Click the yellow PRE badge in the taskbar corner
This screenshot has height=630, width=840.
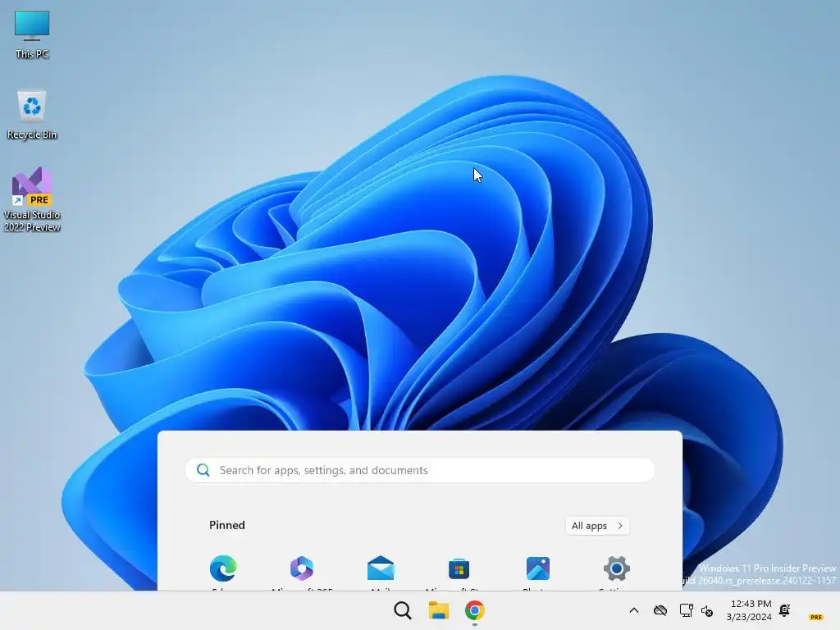816,617
